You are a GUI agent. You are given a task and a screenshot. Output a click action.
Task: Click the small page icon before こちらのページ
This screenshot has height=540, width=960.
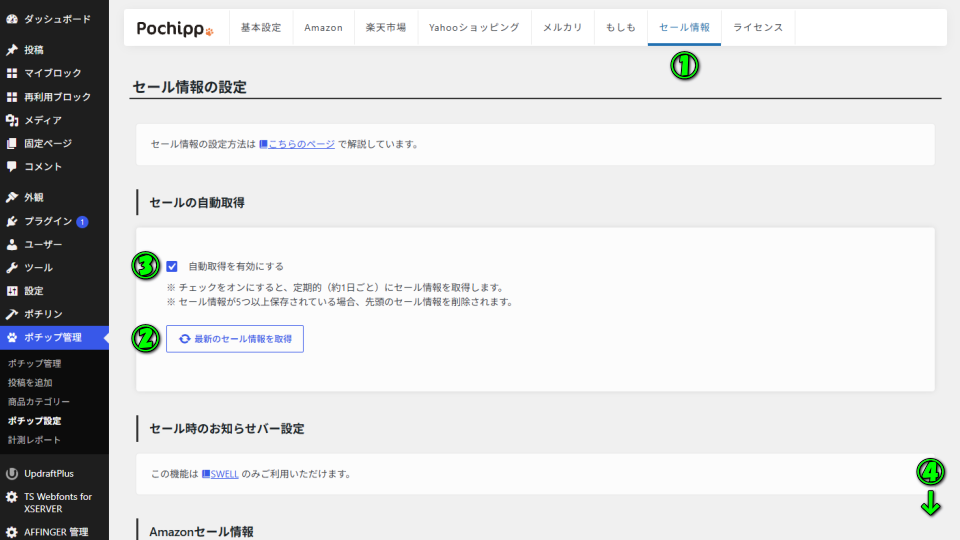[x=263, y=144]
